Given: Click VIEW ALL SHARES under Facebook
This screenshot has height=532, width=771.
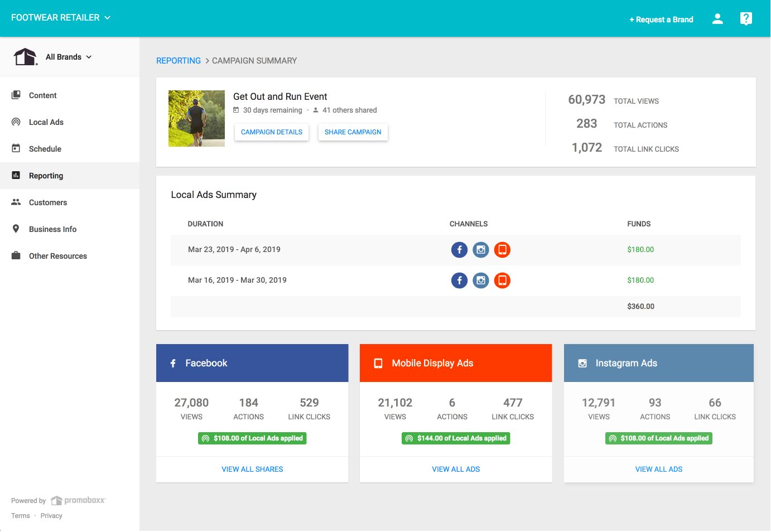Looking at the screenshot, I should [x=252, y=470].
